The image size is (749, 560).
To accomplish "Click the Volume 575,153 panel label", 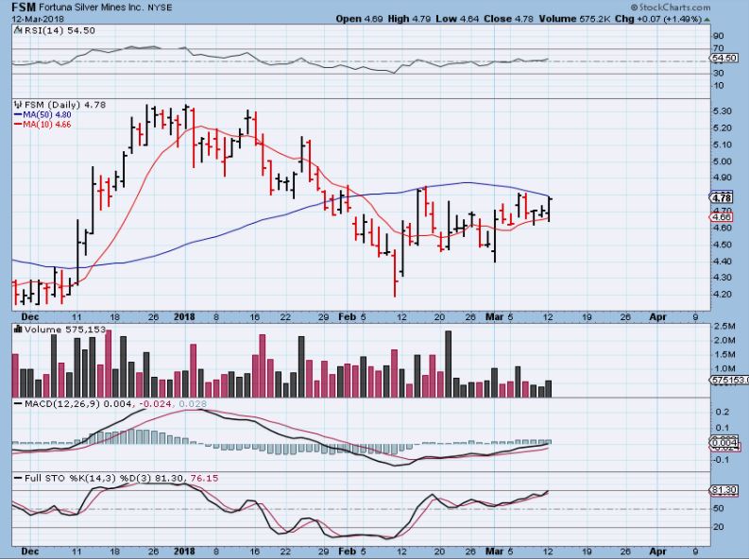I will click(x=65, y=330).
